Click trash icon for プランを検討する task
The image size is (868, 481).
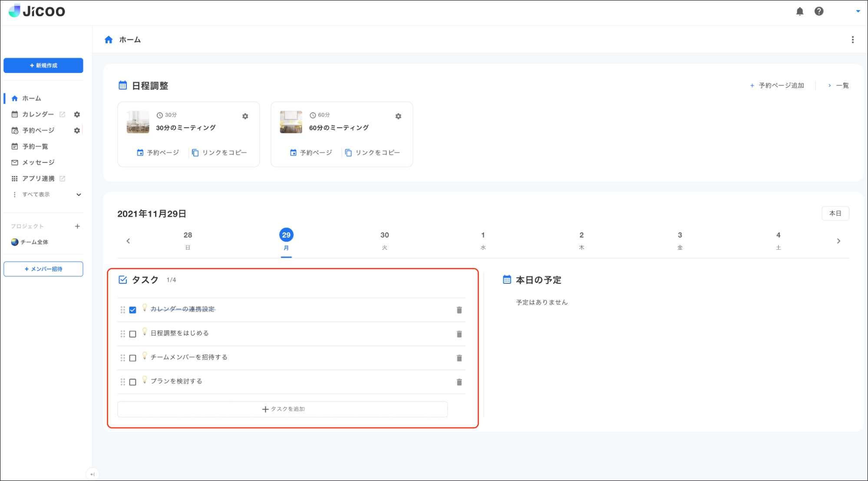point(459,382)
